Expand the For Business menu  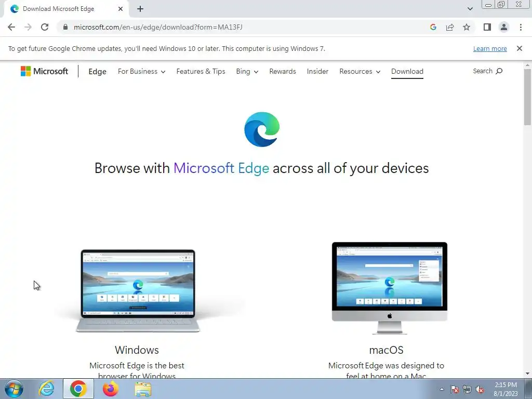tap(141, 72)
